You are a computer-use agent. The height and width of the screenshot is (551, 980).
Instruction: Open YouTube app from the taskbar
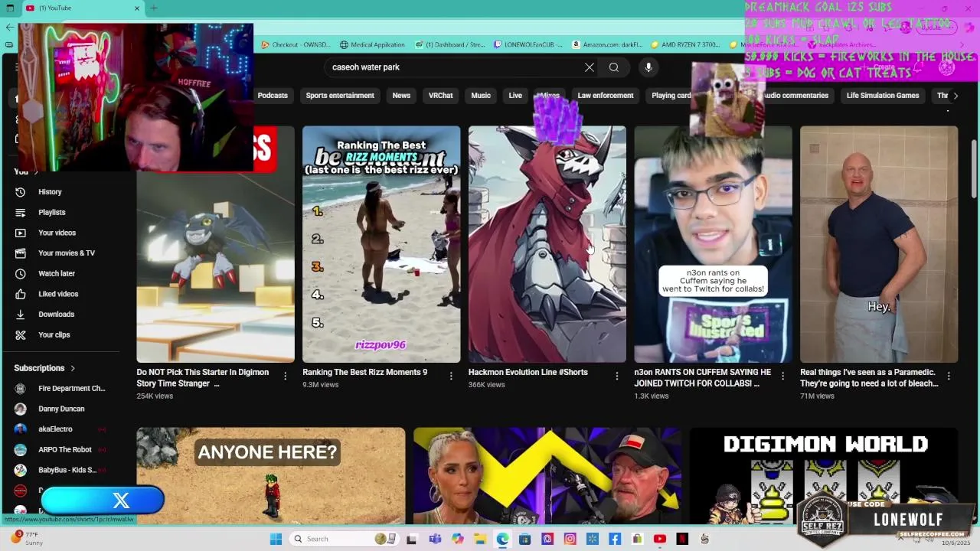coord(659,539)
